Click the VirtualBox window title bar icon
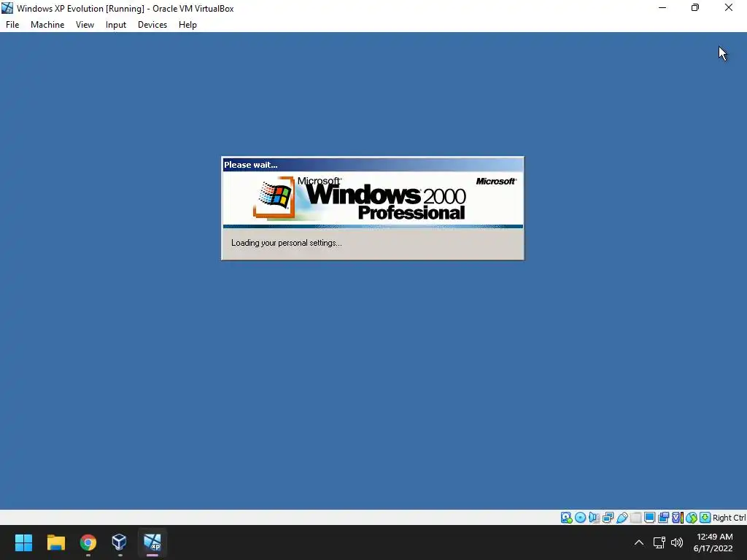The width and height of the screenshot is (747, 560). (7, 8)
